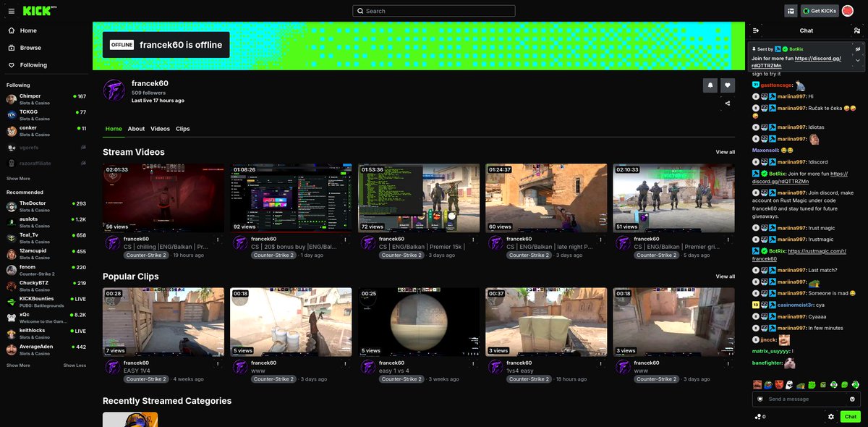Play the 00:25 sniper scope clip
The height and width of the screenshot is (427, 868).
coord(419,322)
